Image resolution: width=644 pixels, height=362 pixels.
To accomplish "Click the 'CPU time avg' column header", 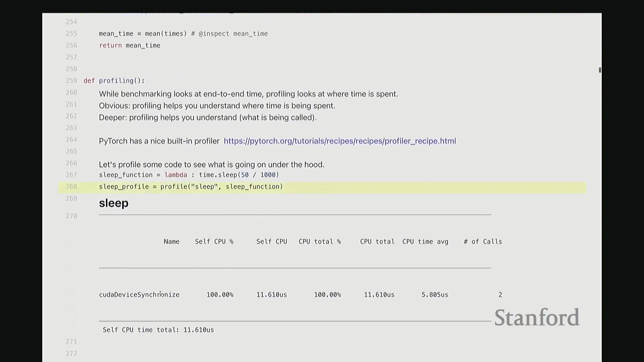I will (425, 242).
